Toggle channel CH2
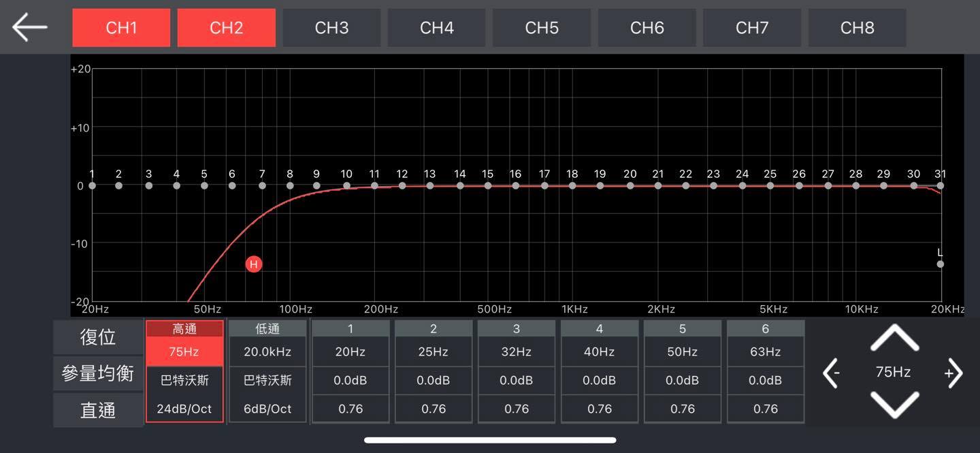 pyautogui.click(x=227, y=27)
